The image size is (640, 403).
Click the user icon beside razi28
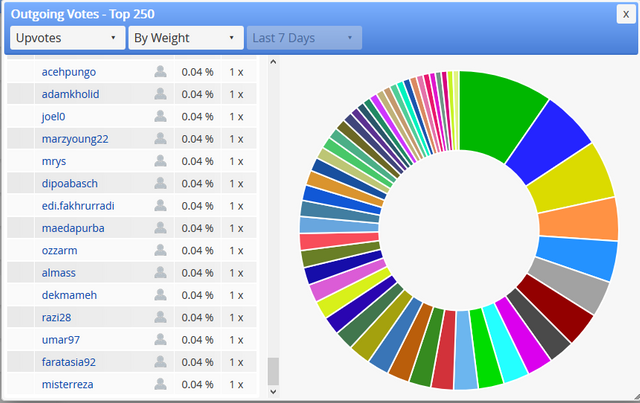(160, 317)
